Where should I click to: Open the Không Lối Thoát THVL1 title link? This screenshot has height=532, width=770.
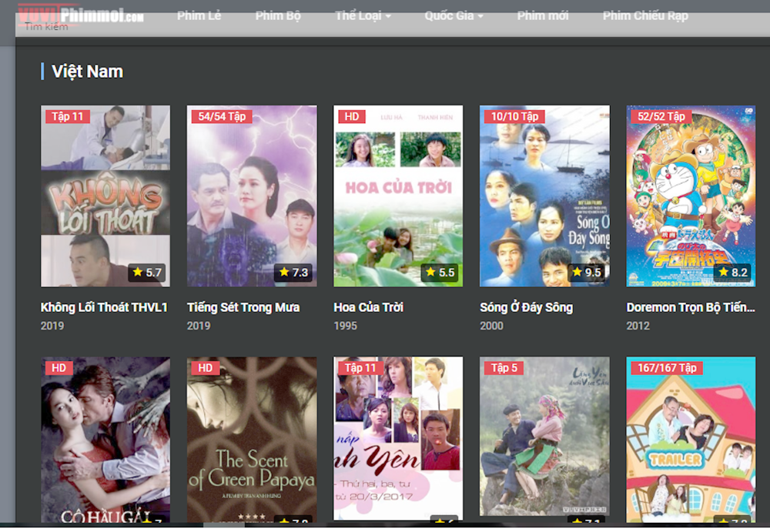tap(104, 307)
